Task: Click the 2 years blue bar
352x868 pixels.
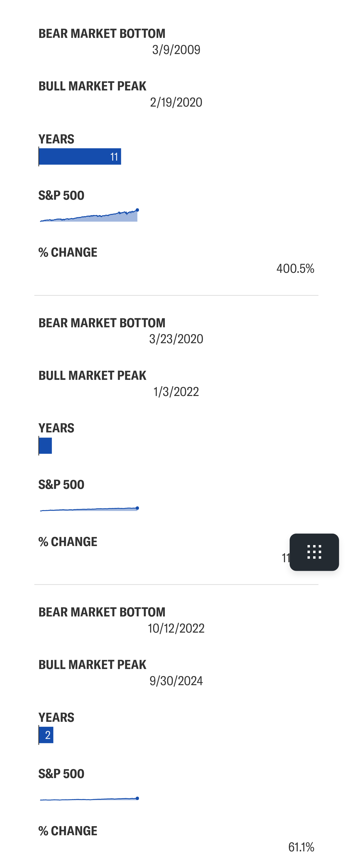Action: coord(46,735)
